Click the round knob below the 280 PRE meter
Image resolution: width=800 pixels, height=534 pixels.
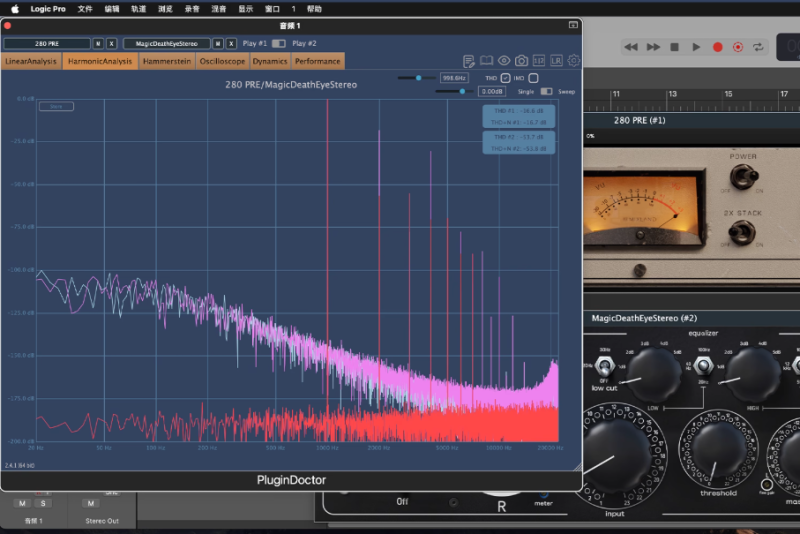[x=639, y=270]
